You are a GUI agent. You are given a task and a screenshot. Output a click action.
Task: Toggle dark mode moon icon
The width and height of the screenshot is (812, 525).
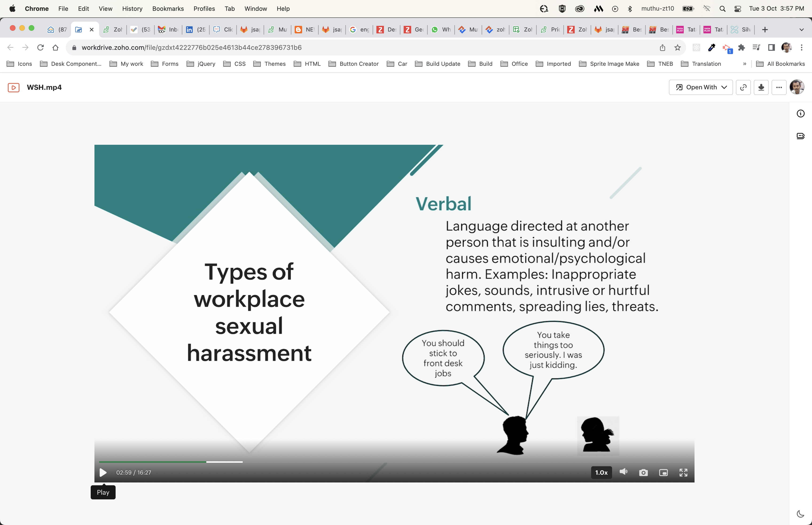(800, 514)
